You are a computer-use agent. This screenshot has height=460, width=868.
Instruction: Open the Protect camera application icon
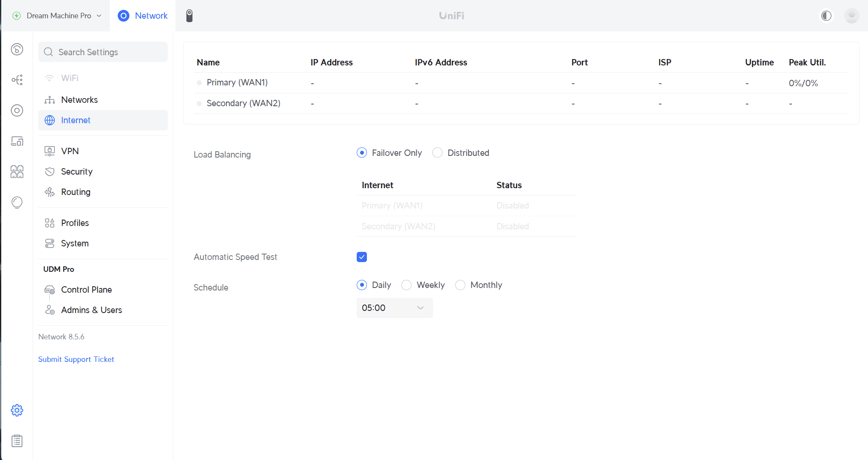pyautogui.click(x=189, y=16)
